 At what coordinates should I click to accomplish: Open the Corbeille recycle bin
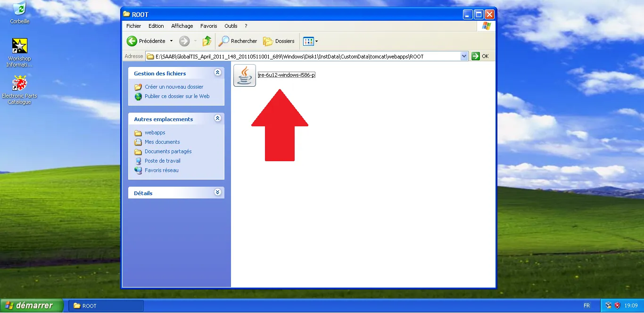pos(19,8)
